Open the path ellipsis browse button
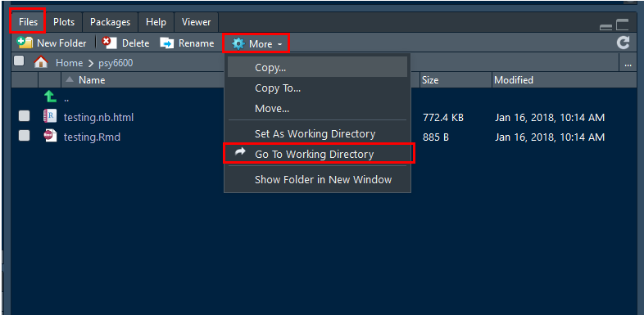 [628, 64]
